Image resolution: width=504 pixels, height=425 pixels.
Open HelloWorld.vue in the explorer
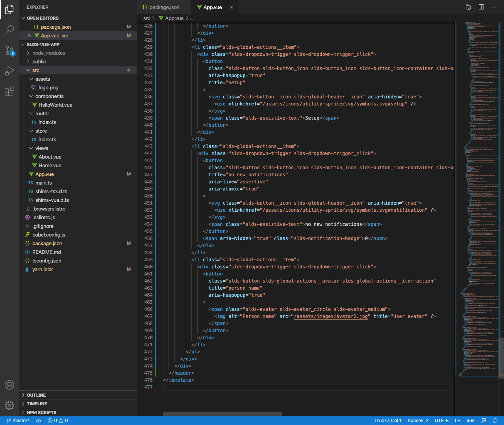point(55,105)
